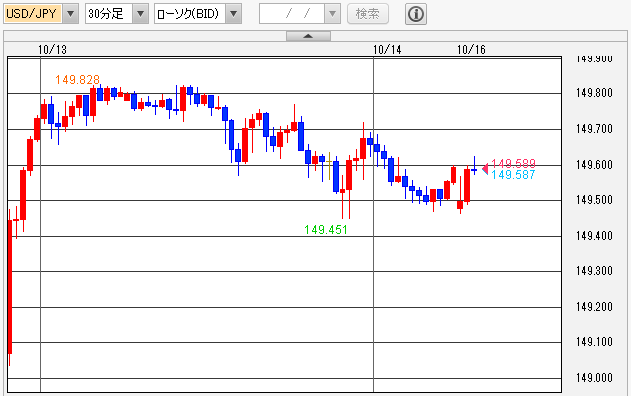631x396 pixels.
Task: Collapse the panel with the up arrow
Action: 308,36
